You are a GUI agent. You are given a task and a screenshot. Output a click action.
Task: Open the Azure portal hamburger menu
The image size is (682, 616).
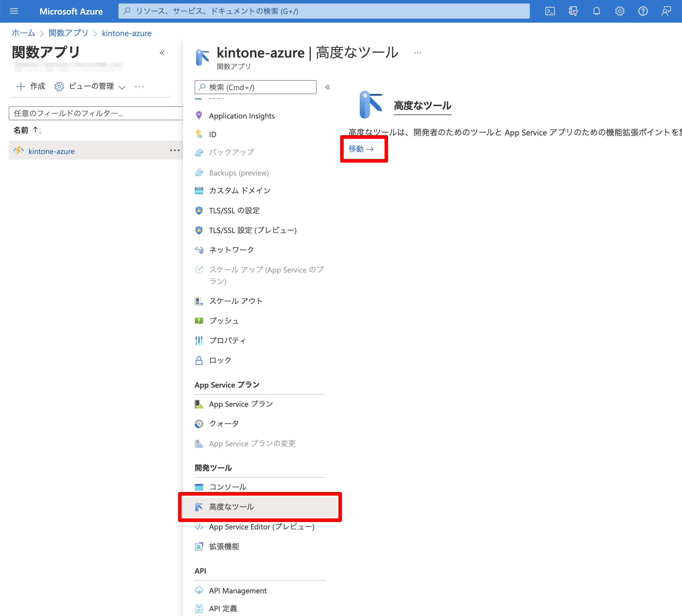pos(14,11)
